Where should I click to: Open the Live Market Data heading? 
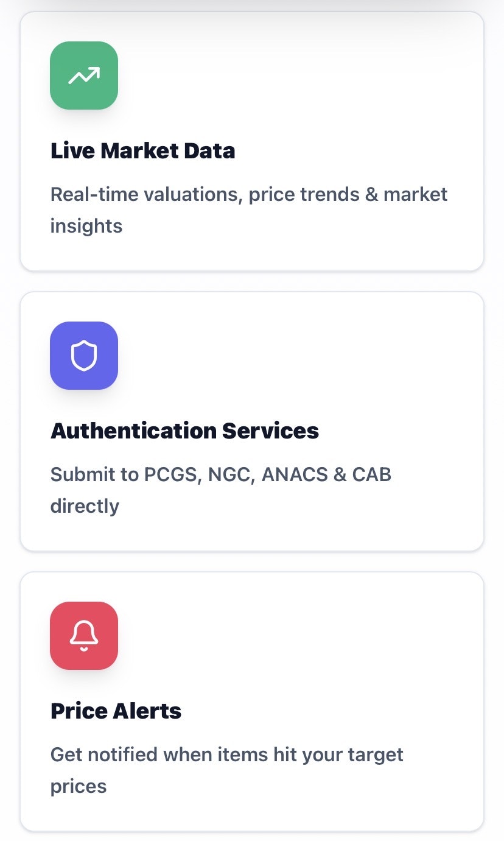[142, 150]
